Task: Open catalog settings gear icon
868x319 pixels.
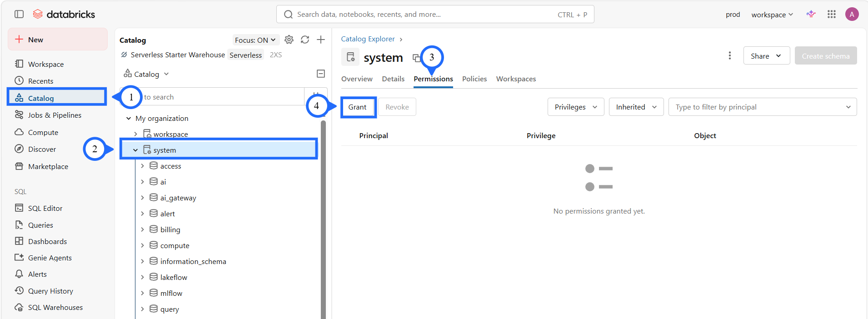Action: click(x=289, y=40)
